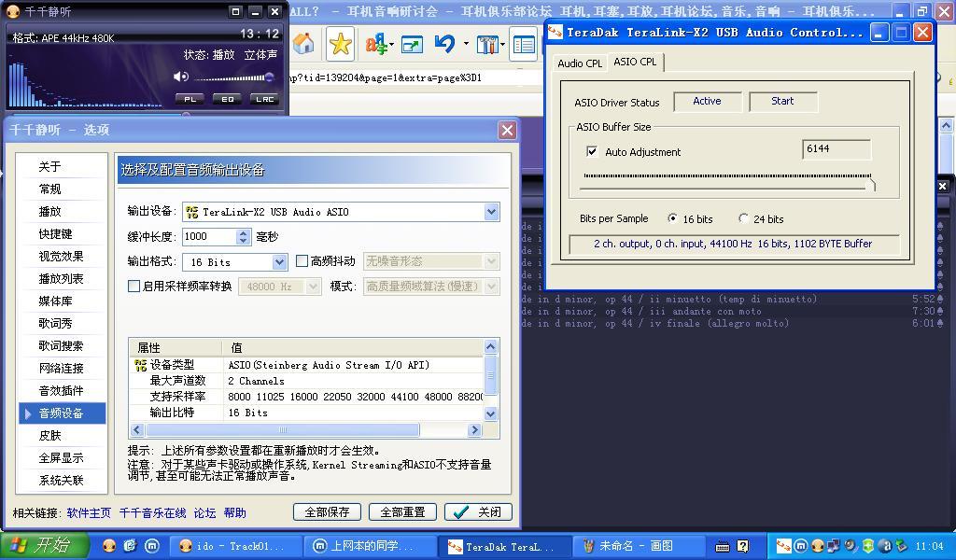Open the 千千音乐在线 link

click(152, 513)
